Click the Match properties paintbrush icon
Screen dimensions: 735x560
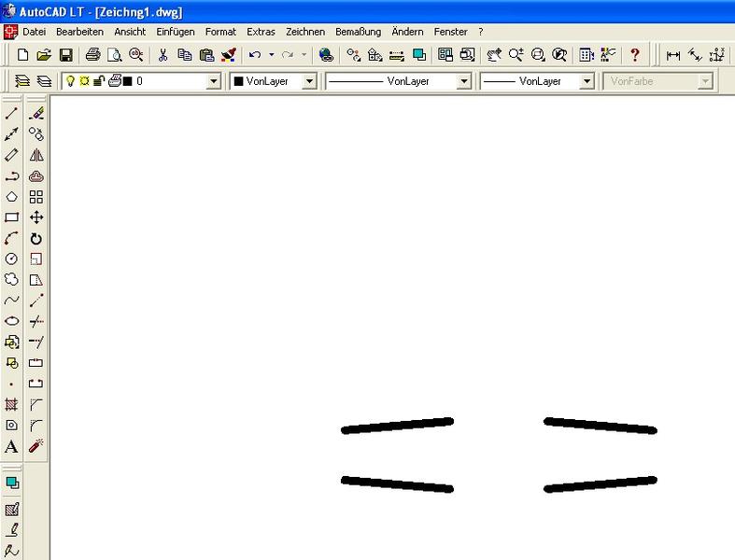pyautogui.click(x=228, y=55)
